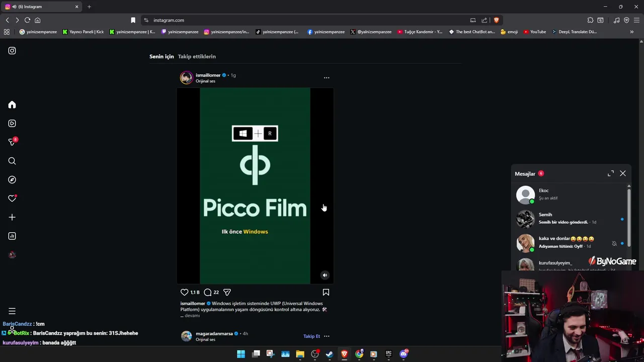Open the dashboard chart icon in sidebar

[12, 236]
